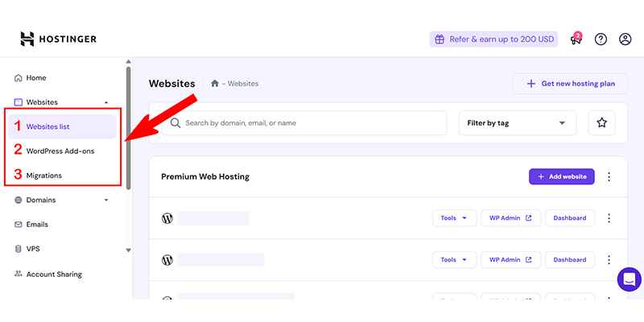The height and width of the screenshot is (322, 644).
Task: Click second website's WordPress icon
Action: point(167,260)
